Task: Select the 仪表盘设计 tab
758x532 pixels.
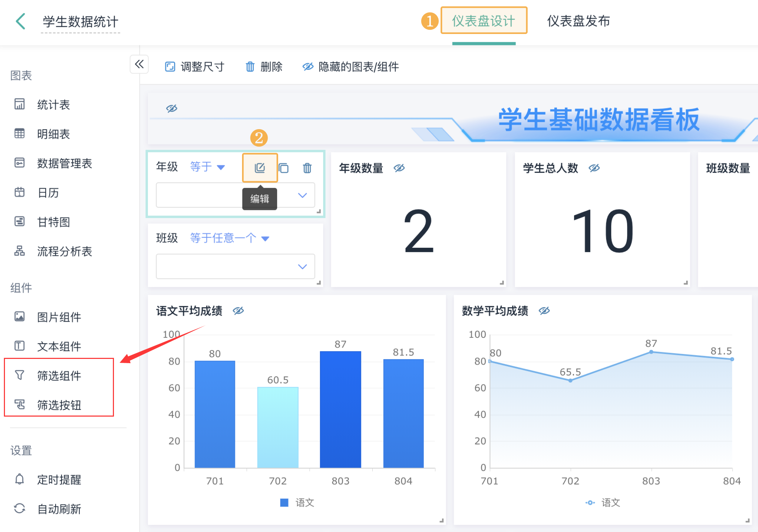Action: click(x=483, y=21)
